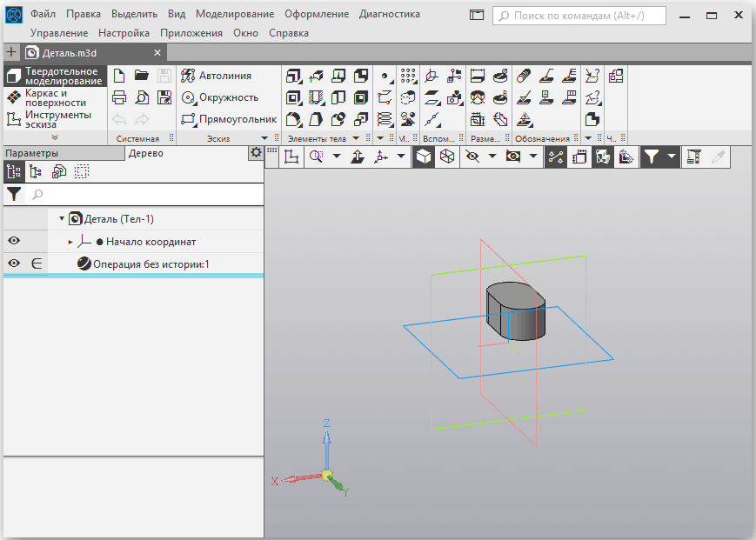The height and width of the screenshot is (540, 756).
Task: Click the surface roughness icon in Обозначения
Action: pos(524,97)
